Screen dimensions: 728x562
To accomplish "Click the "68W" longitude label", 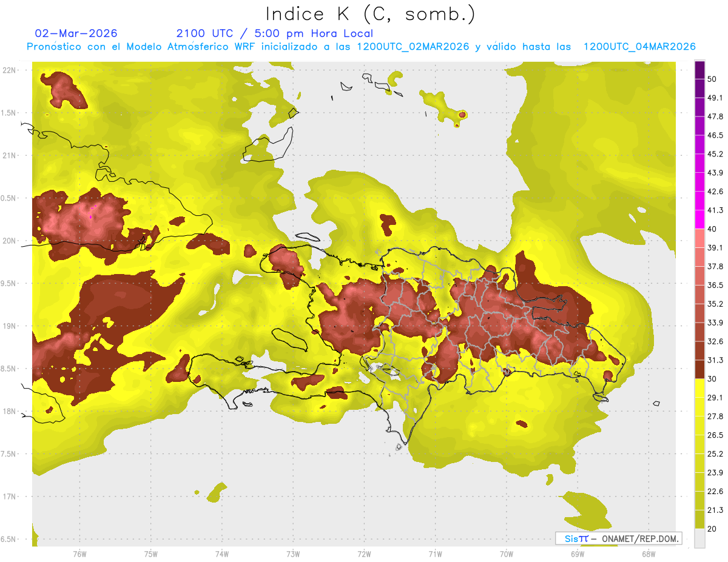I will [649, 555].
